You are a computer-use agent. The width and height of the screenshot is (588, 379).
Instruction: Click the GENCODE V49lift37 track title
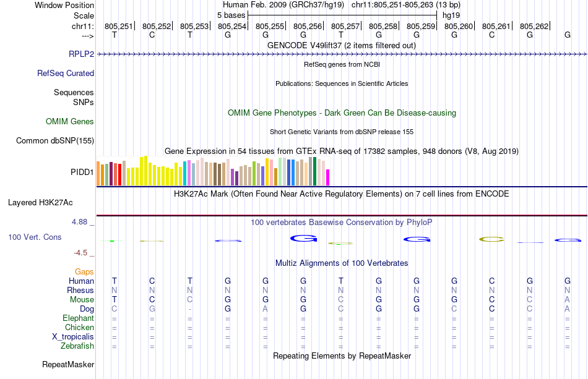point(341,45)
